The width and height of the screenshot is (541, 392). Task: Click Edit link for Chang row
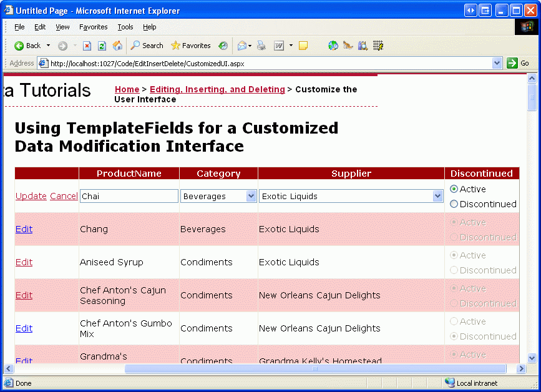coord(24,229)
